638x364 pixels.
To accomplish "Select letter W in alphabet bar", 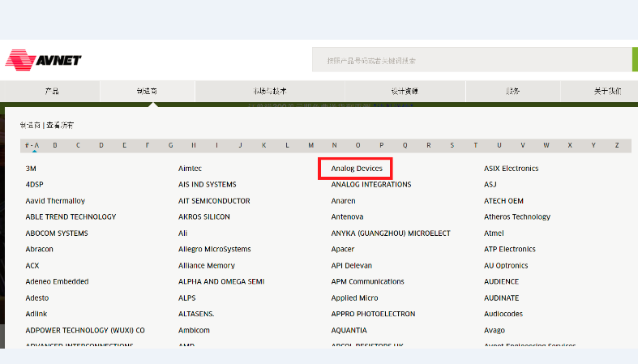I will pos(546,145).
